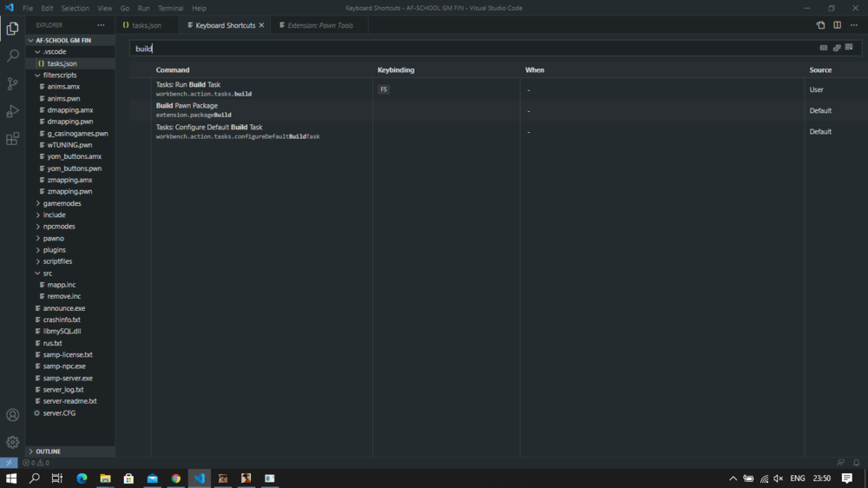
Task: Open the Terminal menu
Action: 170,9
